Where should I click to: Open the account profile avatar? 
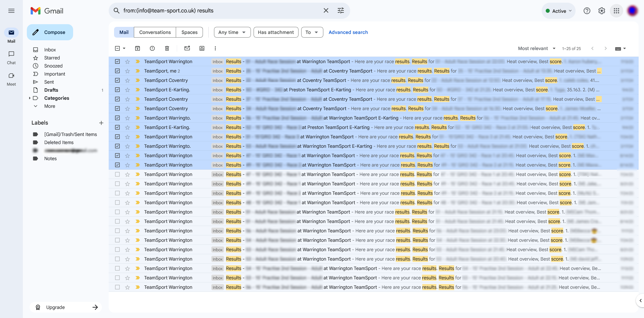[x=632, y=11]
